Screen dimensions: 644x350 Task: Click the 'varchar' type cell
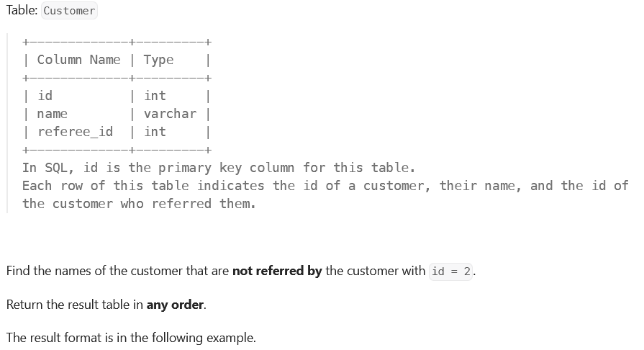click(x=170, y=114)
